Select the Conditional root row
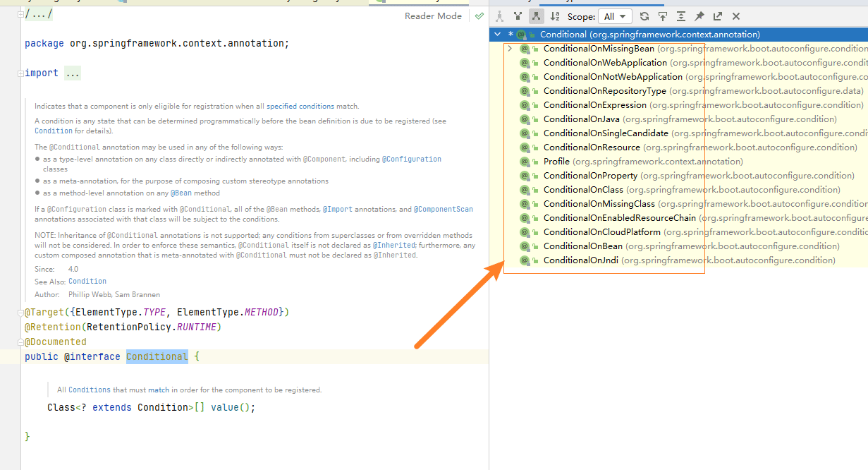The height and width of the screenshot is (470, 868). click(678, 35)
